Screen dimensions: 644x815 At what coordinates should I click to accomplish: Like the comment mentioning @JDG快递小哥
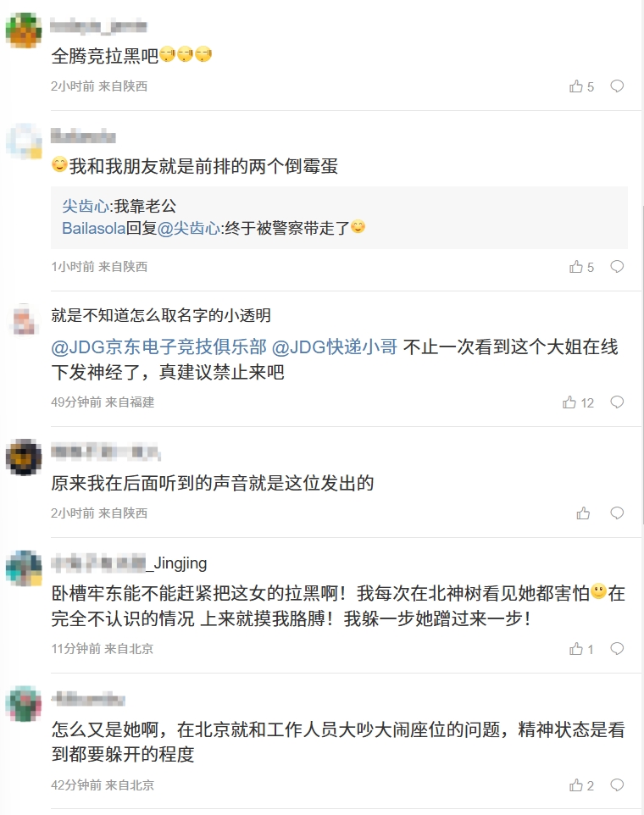[x=569, y=402]
